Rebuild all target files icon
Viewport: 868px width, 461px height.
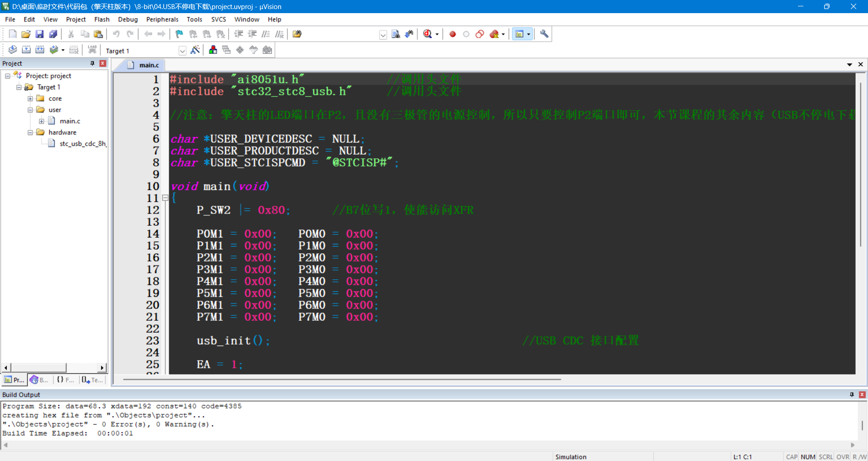tap(40, 50)
